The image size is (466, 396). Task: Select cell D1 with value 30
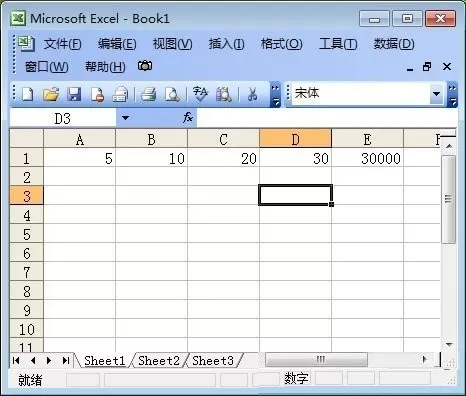click(x=296, y=158)
